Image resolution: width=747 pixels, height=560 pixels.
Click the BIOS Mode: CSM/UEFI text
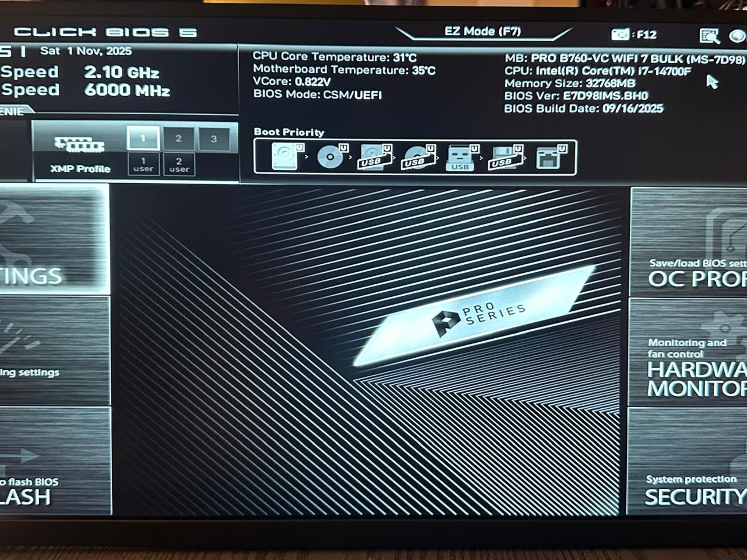(x=317, y=94)
